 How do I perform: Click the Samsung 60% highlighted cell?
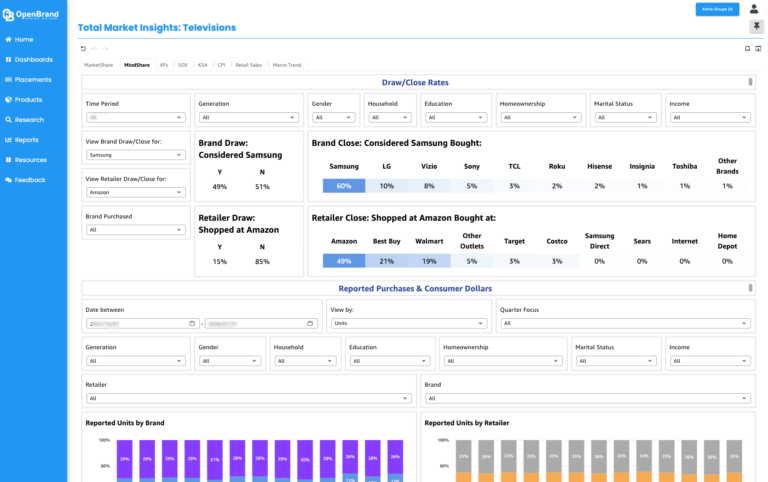344,186
